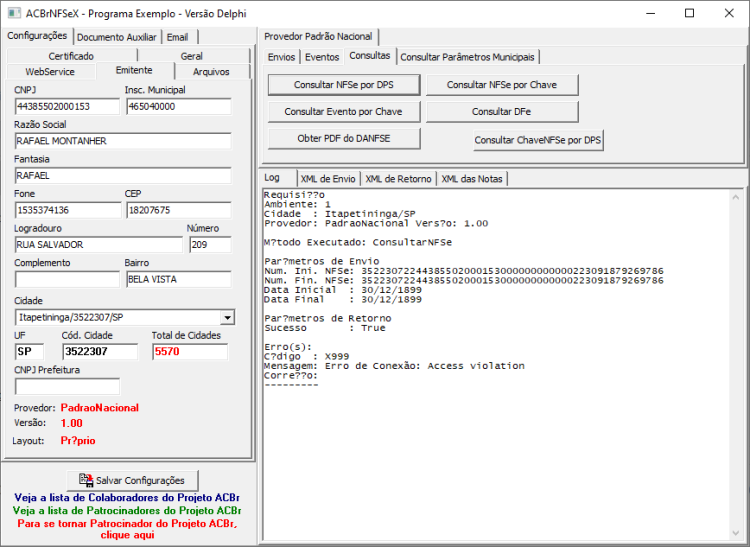Open the Patrocinadores do Projeto ACBr link
This screenshot has height=547, width=750.
click(x=127, y=511)
